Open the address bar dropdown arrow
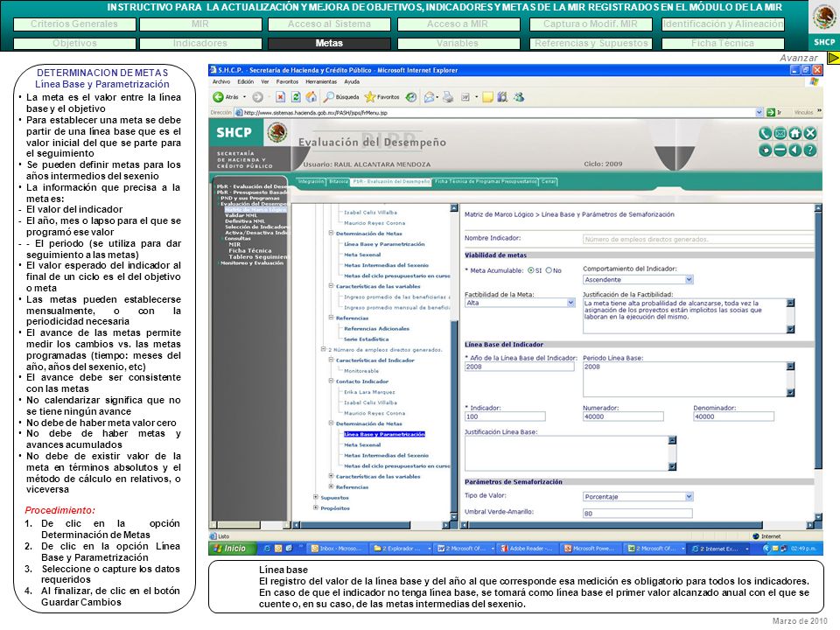The width and height of the screenshot is (840, 630). point(759,113)
